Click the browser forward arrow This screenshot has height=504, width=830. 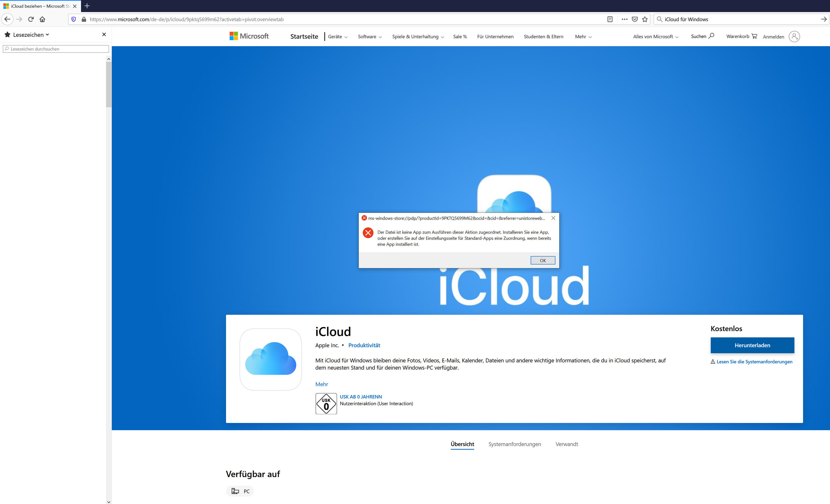[x=19, y=19]
